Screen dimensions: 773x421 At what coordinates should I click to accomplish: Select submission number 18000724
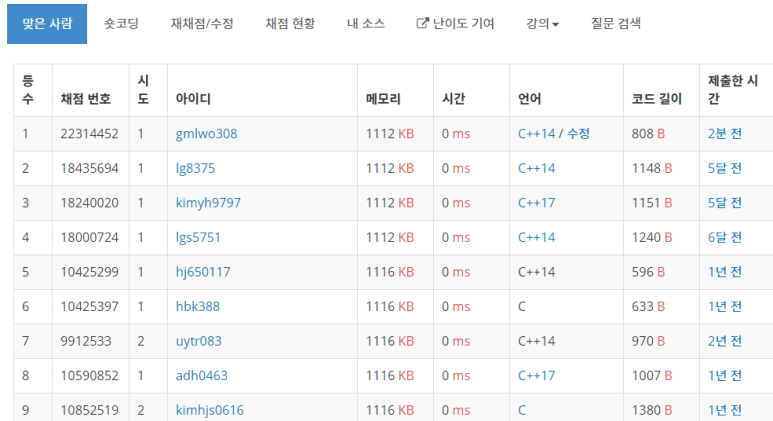[89, 237]
